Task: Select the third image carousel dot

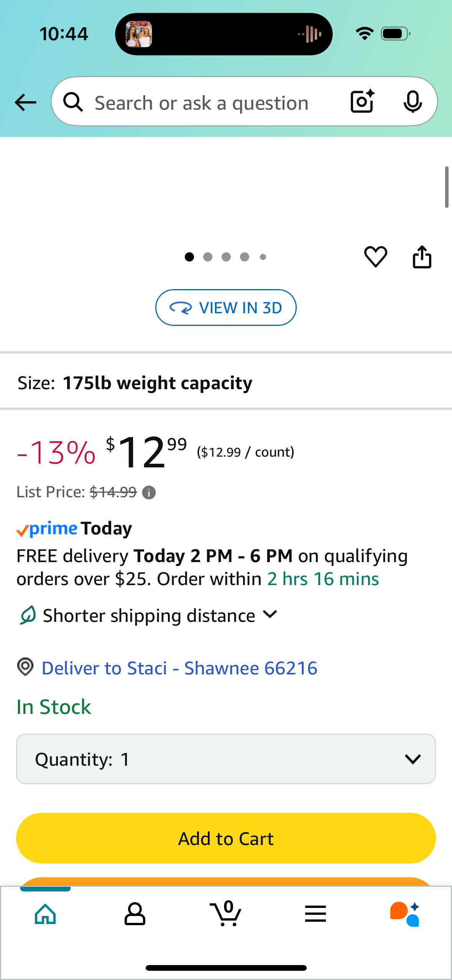Action: point(226,257)
